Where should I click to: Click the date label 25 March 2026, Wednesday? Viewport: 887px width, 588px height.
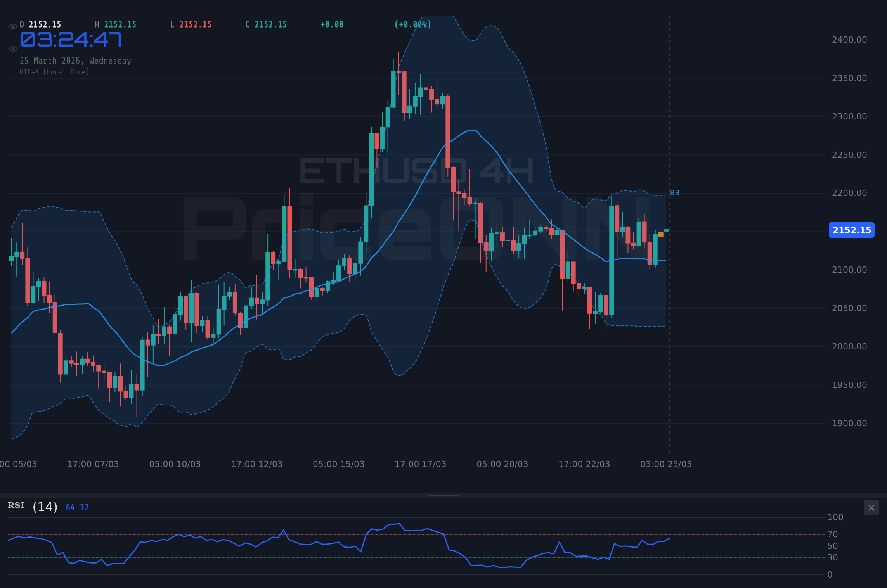(x=75, y=61)
